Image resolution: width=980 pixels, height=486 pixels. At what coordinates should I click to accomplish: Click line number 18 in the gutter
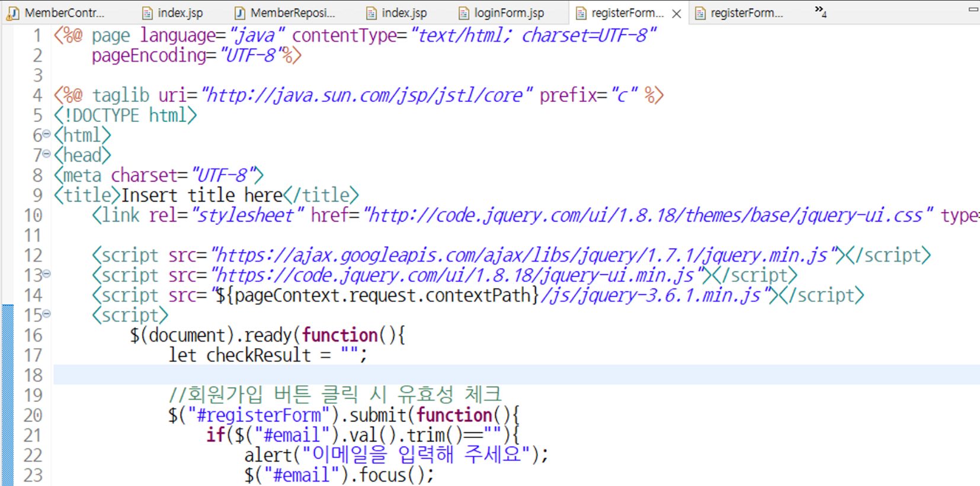tap(33, 375)
